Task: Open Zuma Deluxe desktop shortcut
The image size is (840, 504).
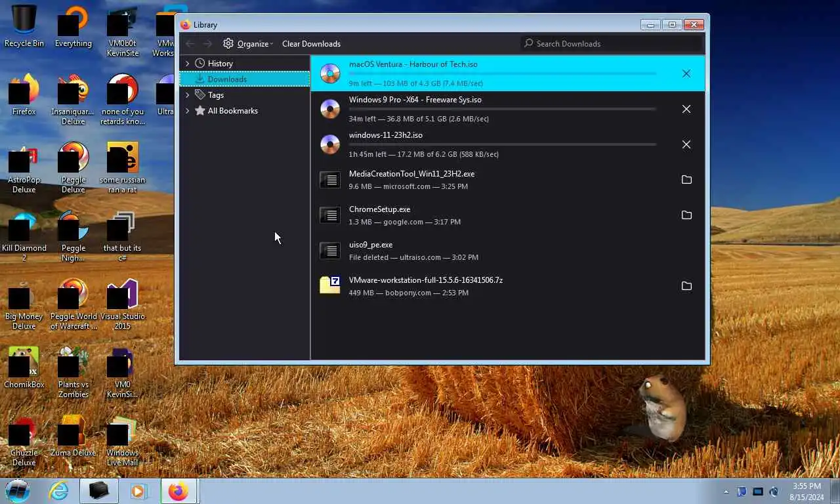Action: (x=73, y=436)
